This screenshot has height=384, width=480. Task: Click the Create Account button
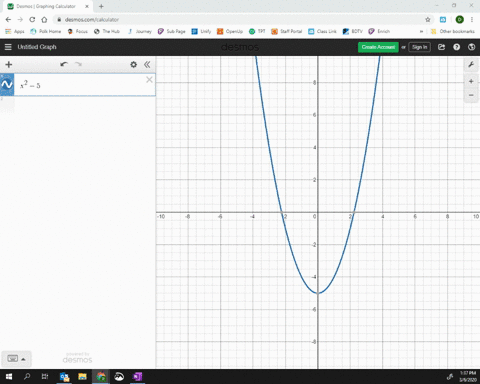click(378, 47)
